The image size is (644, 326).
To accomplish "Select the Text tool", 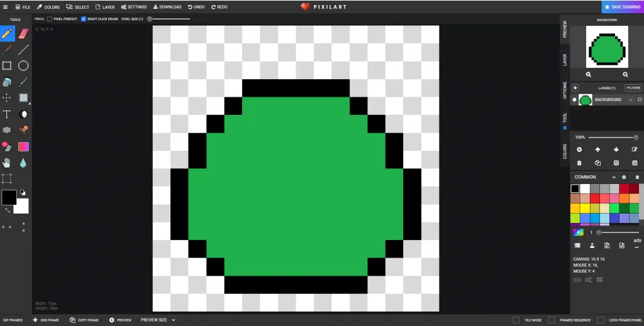I will point(6,114).
